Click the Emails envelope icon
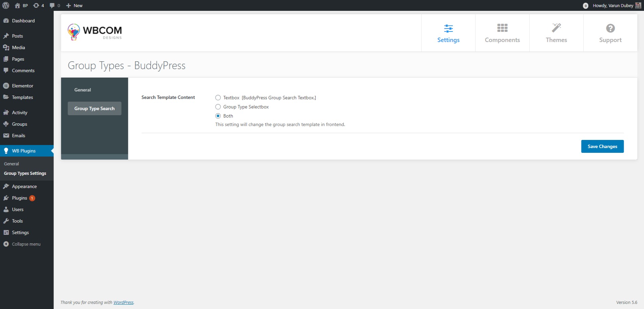 tap(6, 136)
